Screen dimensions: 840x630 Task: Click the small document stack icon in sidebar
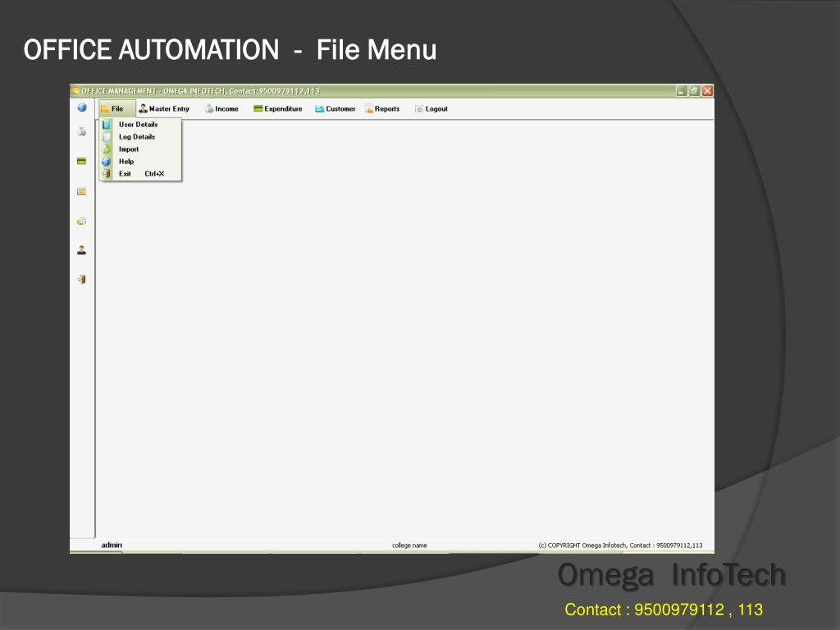tap(81, 221)
